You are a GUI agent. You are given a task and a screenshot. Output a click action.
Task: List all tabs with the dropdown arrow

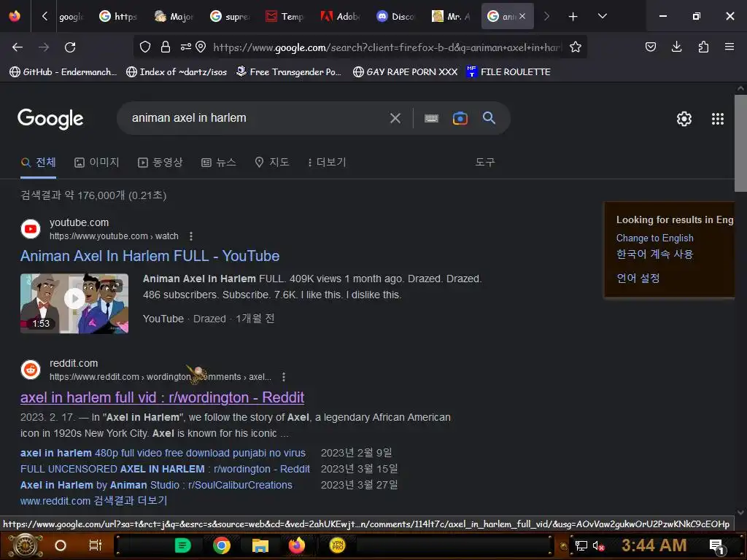[x=602, y=16]
